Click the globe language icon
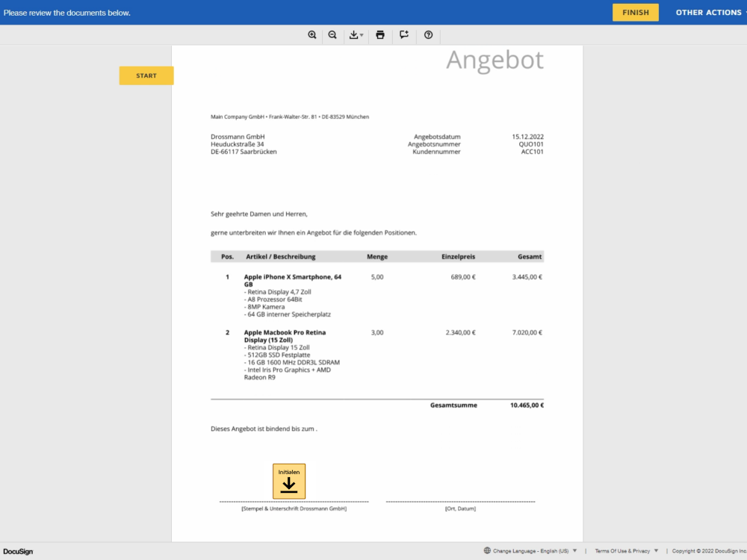Screen dimensions: 747x560 [x=487, y=550]
